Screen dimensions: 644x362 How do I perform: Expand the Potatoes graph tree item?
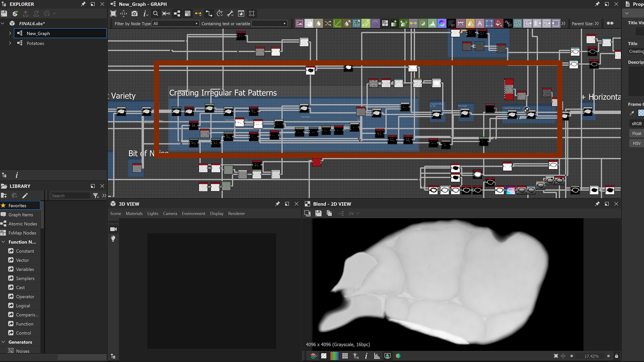tap(10, 43)
